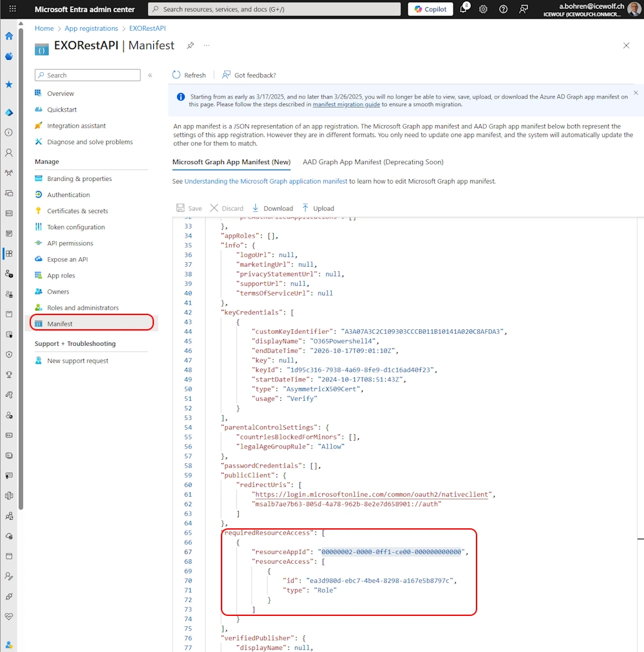Click the app launcher waffle icon

click(x=12, y=9)
